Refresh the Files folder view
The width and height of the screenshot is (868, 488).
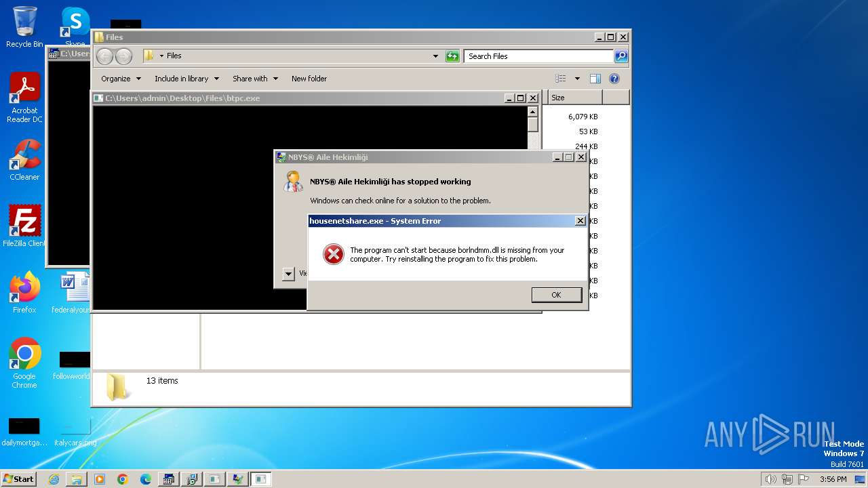[x=452, y=56]
